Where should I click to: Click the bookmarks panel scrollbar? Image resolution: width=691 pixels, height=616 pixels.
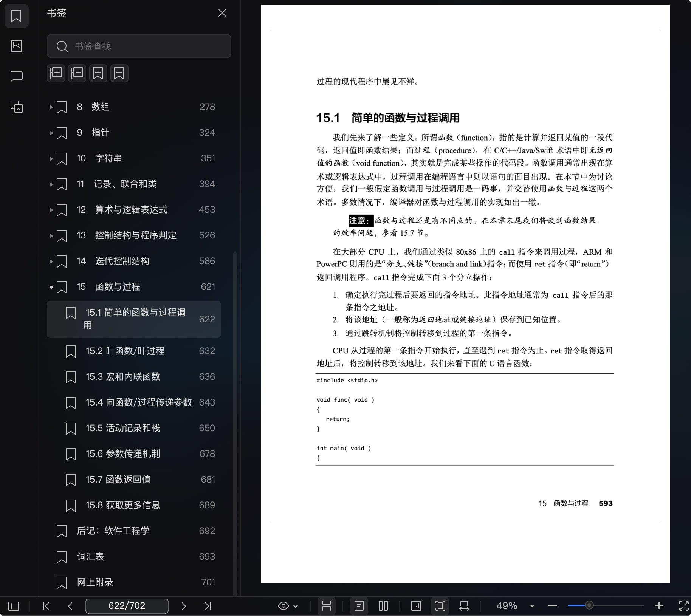click(x=235, y=423)
